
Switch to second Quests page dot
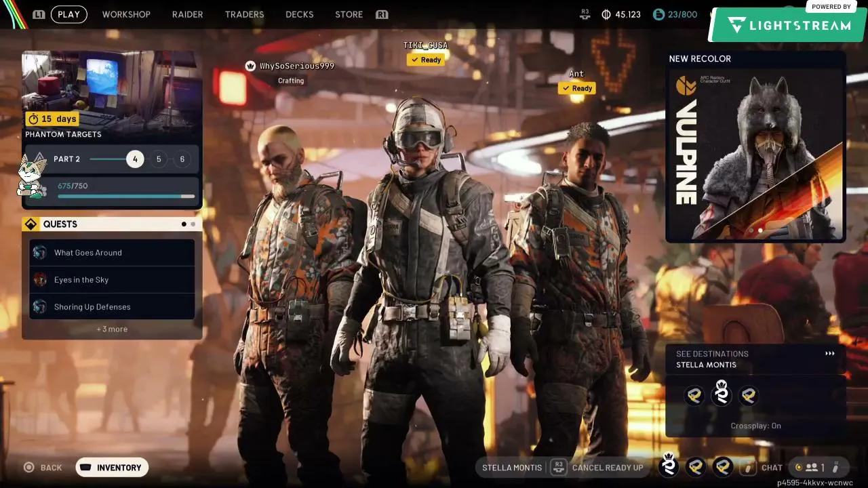[x=193, y=224]
